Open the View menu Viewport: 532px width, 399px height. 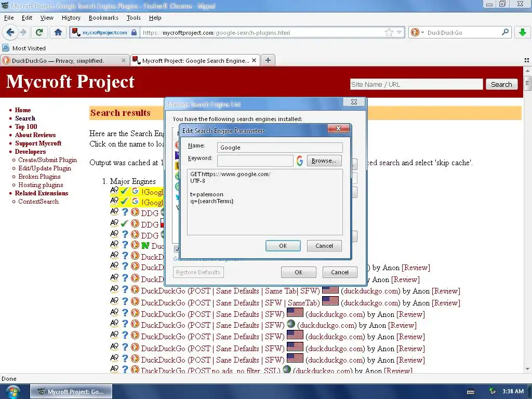tap(47, 18)
